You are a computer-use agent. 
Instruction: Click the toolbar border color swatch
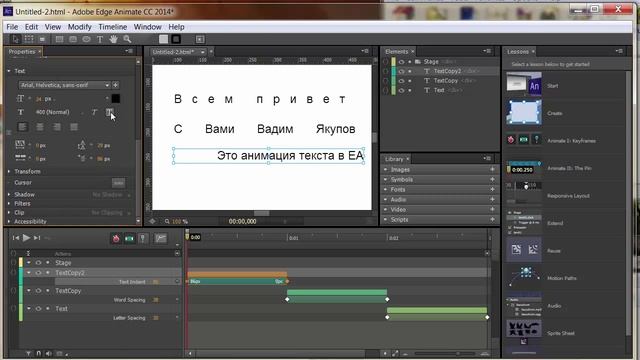point(176,39)
